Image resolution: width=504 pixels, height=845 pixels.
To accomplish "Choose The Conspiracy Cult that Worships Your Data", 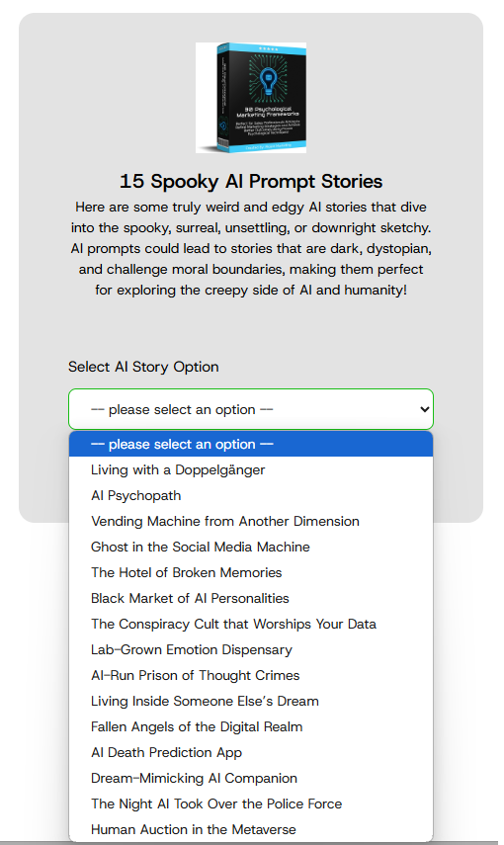I will (251, 624).
